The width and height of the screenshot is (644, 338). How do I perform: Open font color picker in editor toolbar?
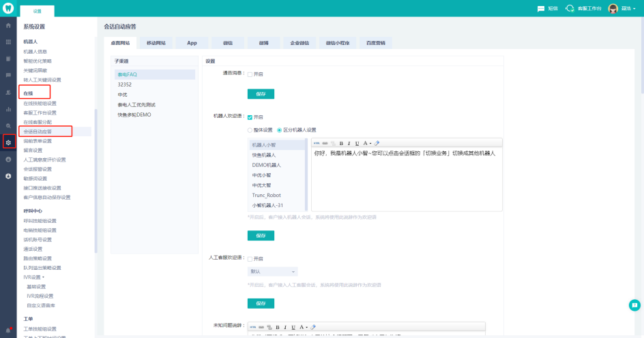367,143
